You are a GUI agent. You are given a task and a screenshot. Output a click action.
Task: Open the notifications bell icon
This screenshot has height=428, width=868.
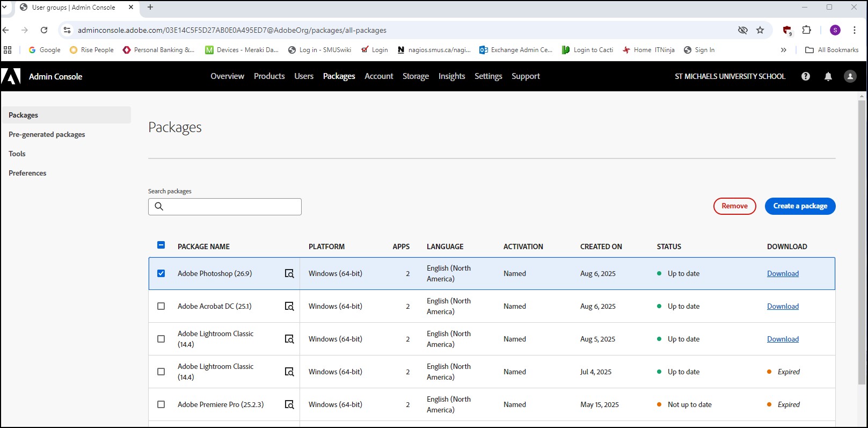828,76
